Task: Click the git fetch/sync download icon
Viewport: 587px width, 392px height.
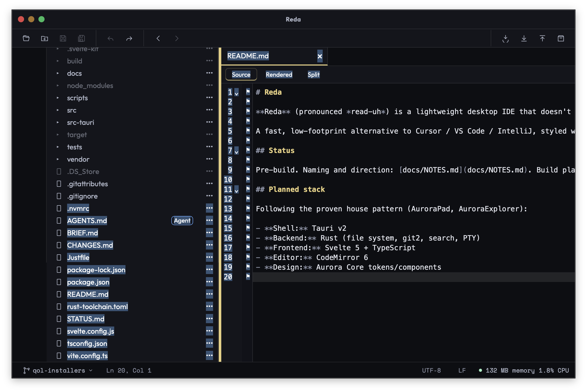Action: pos(506,38)
